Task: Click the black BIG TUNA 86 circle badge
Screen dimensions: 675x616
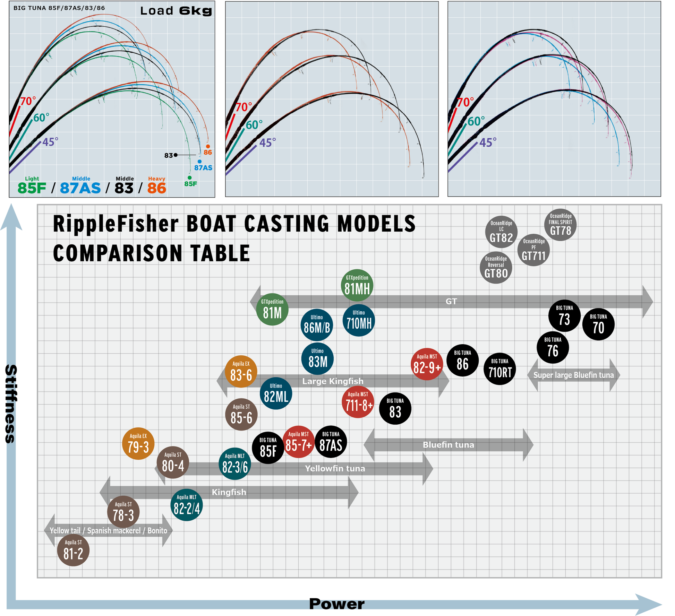Action: pos(462,361)
